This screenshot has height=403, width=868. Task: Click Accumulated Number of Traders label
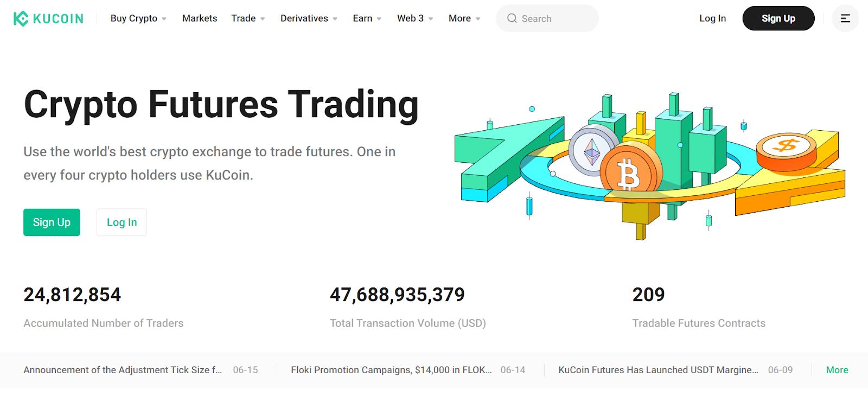tap(104, 323)
